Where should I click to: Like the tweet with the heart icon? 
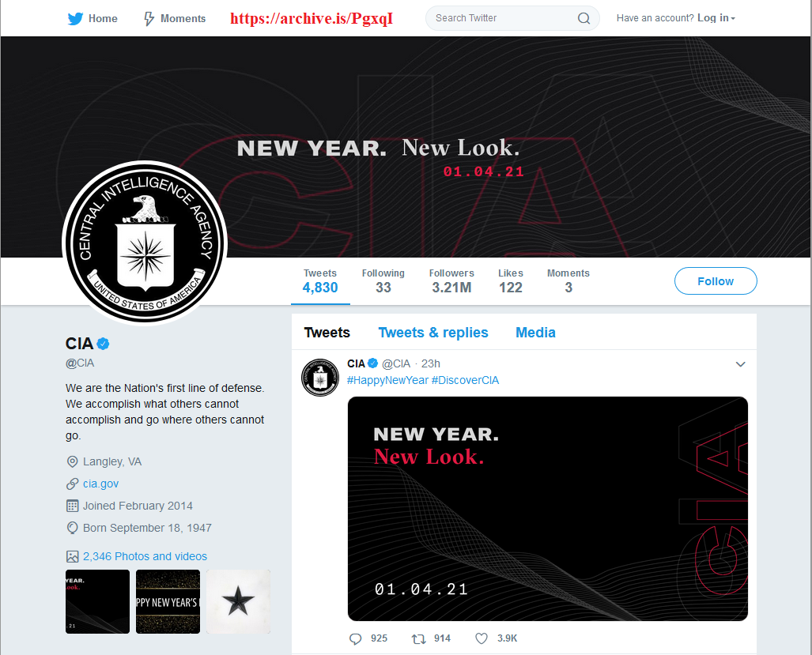pyautogui.click(x=482, y=638)
